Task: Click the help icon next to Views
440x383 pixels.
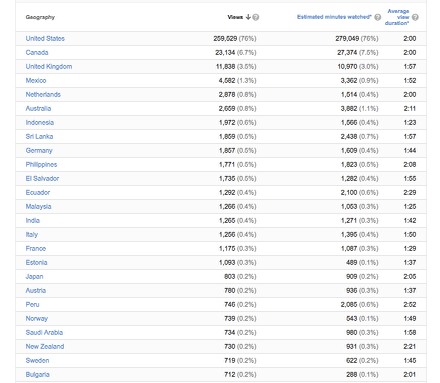Action: [x=256, y=17]
